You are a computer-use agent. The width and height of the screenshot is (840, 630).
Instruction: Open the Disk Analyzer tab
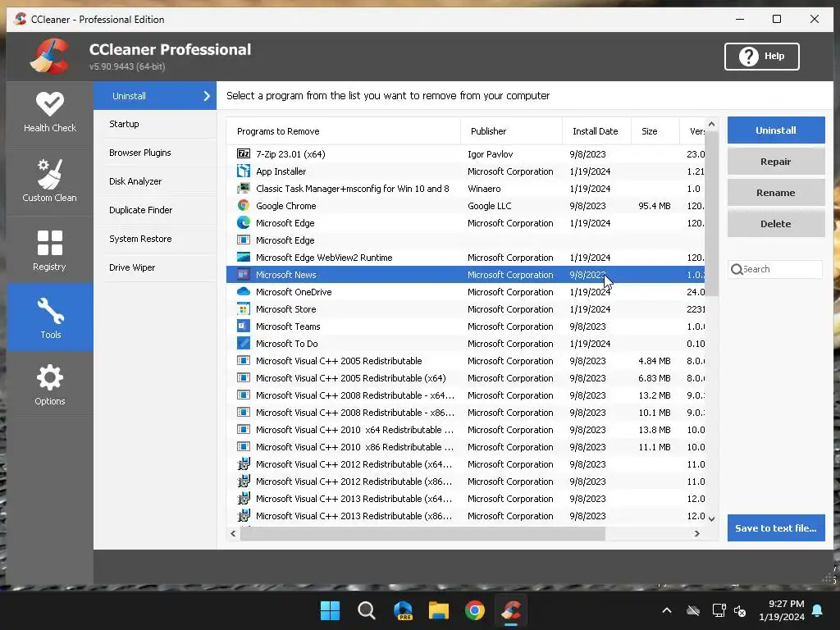155,181
